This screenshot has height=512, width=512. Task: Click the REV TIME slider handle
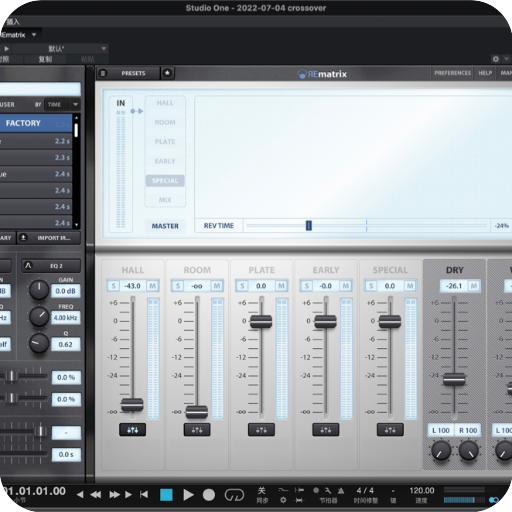click(x=309, y=225)
